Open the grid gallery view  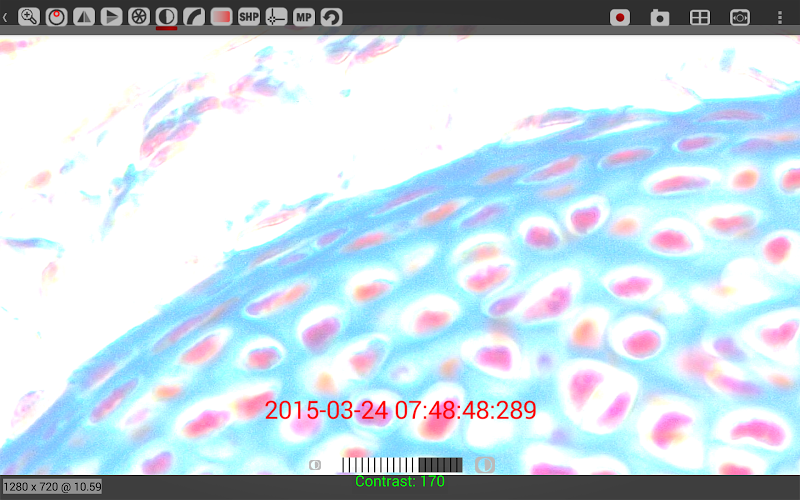(x=699, y=17)
